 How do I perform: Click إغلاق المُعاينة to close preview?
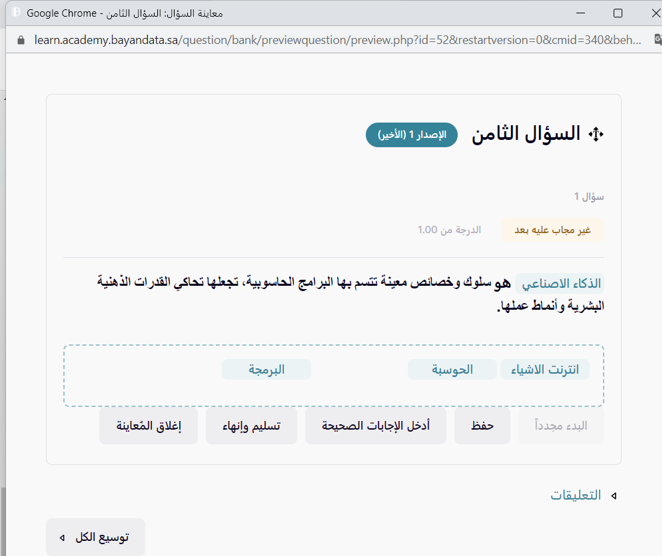coord(148,426)
